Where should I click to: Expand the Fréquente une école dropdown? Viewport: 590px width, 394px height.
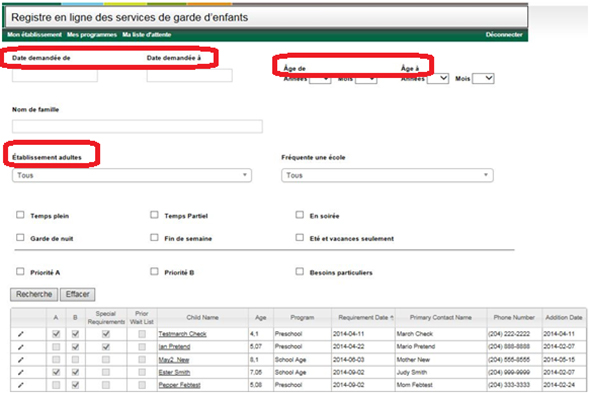coord(387,175)
